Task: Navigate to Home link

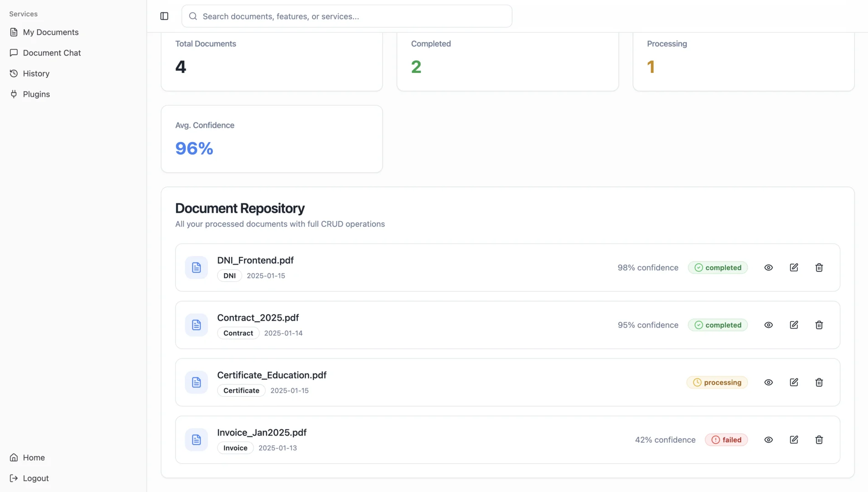Action: (x=34, y=457)
